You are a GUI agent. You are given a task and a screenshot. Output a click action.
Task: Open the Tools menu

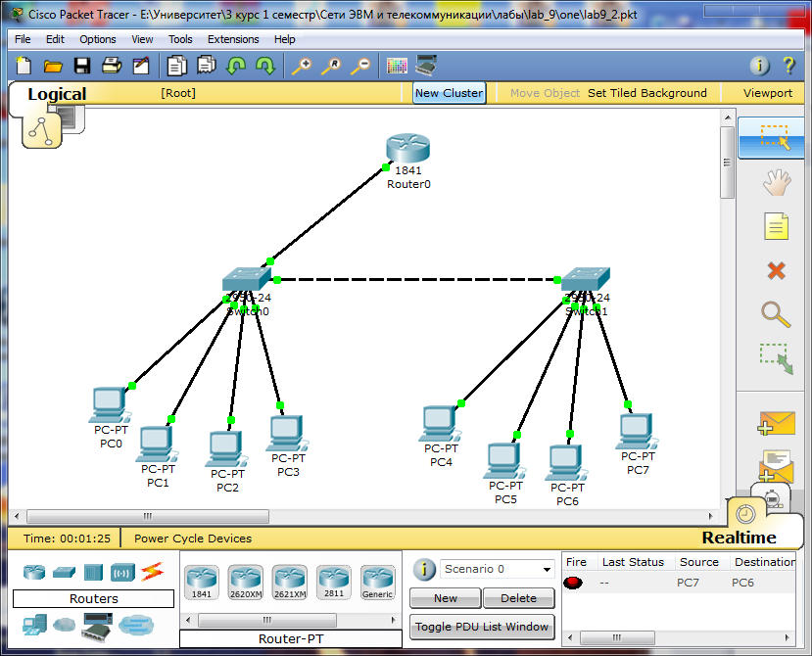tap(180, 39)
